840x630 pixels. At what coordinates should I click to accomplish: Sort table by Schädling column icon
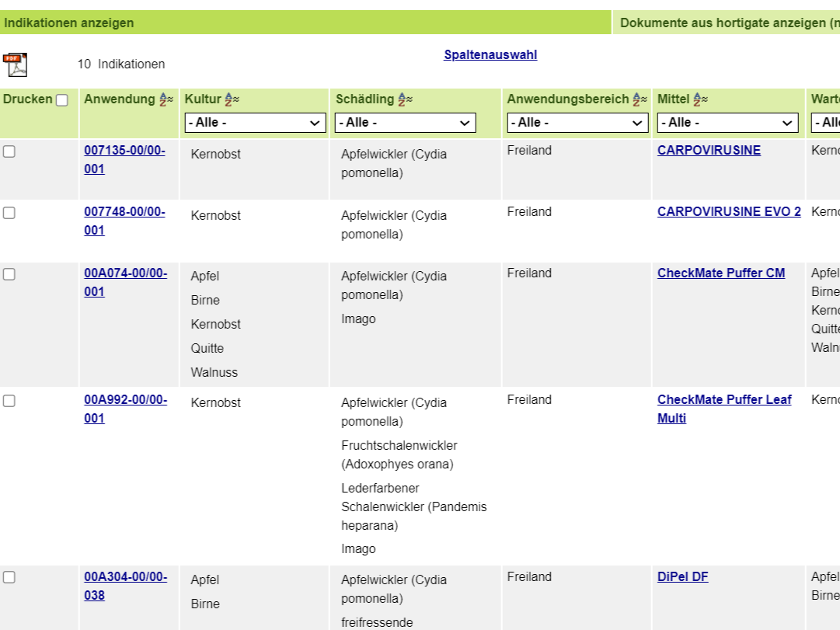405,99
